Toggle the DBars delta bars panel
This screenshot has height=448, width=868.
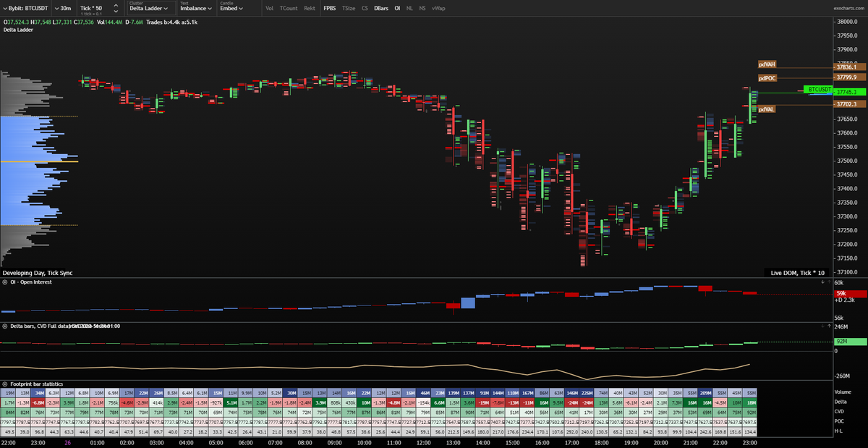(381, 9)
